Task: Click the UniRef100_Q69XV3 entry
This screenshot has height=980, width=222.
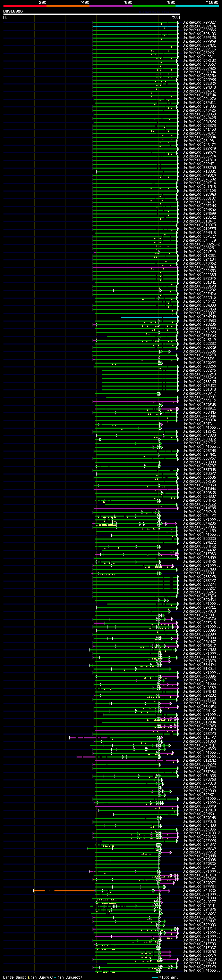Action: tap(199, 879)
